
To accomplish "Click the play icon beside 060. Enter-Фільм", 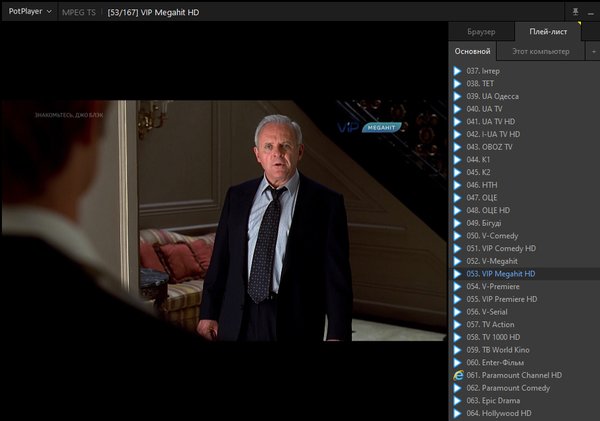I will click(457, 362).
